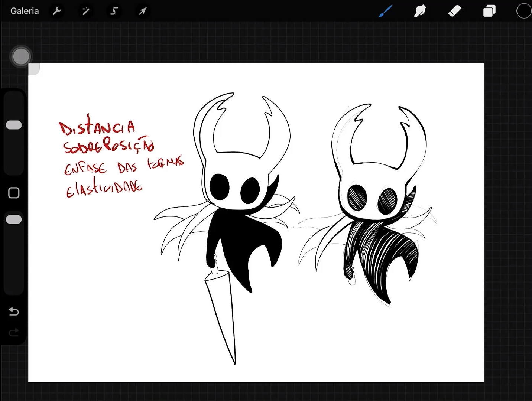Activate the Selection tool
The width and height of the screenshot is (532, 401).
point(114,11)
